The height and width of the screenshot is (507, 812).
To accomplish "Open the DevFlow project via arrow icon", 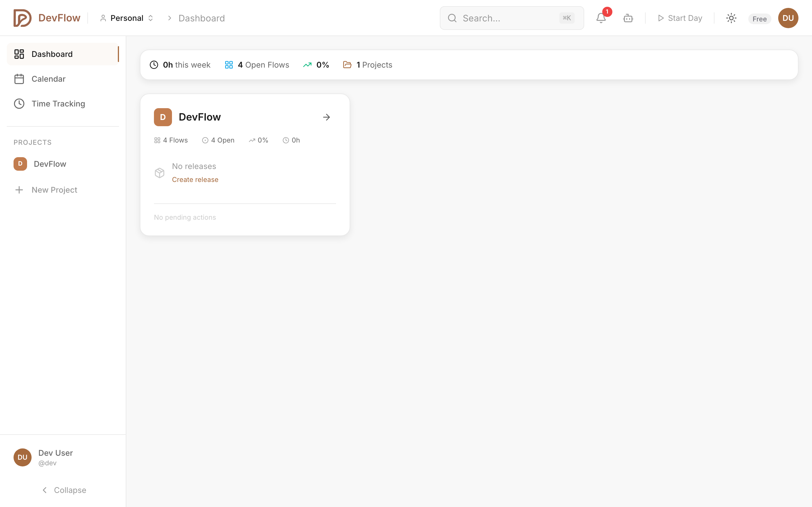I will [326, 117].
